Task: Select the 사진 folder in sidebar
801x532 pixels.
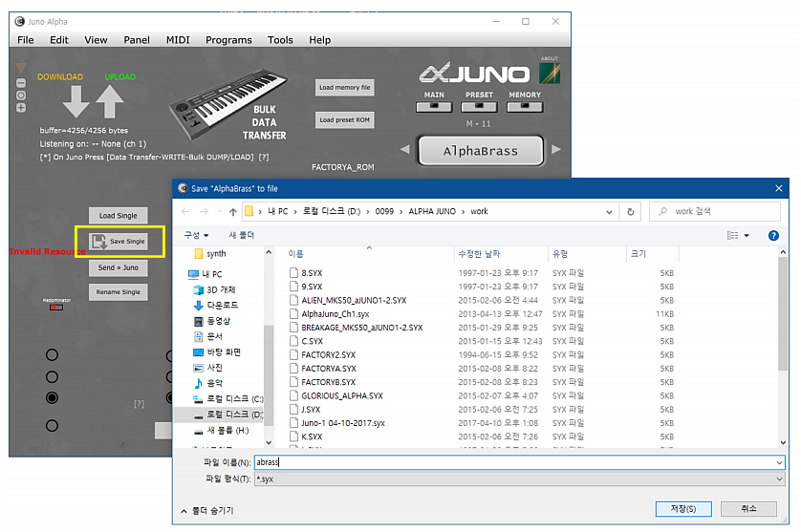Action: [208, 368]
